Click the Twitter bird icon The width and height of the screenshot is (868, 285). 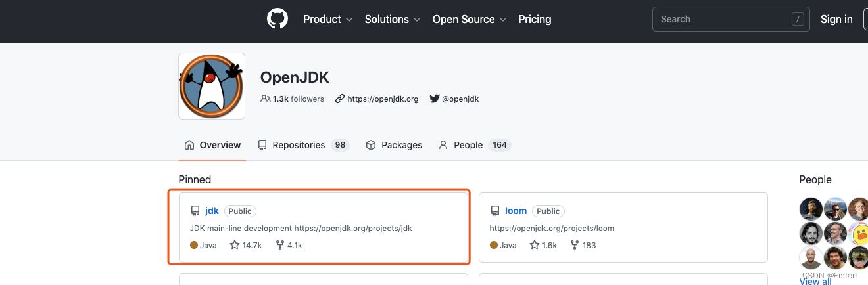coord(434,99)
